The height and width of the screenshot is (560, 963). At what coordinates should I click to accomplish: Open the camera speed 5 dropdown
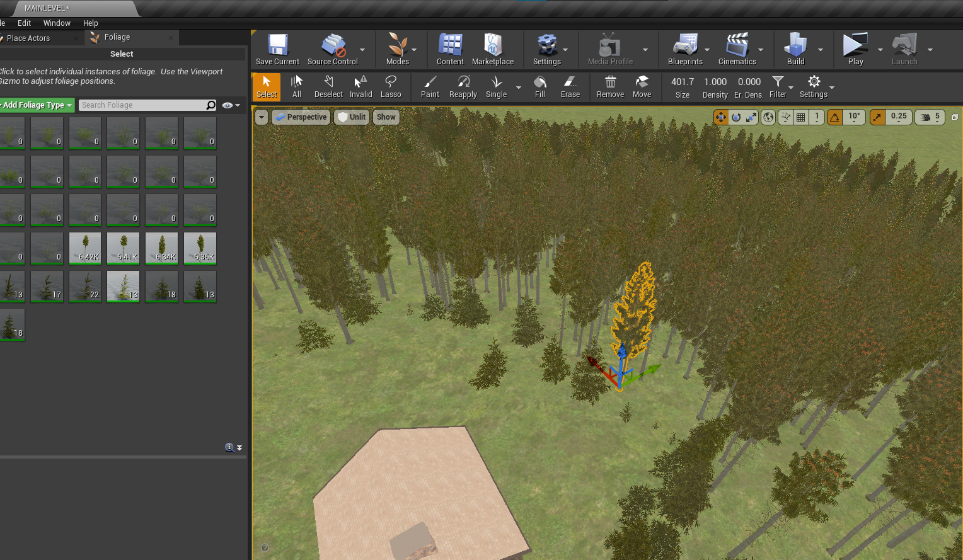[930, 117]
